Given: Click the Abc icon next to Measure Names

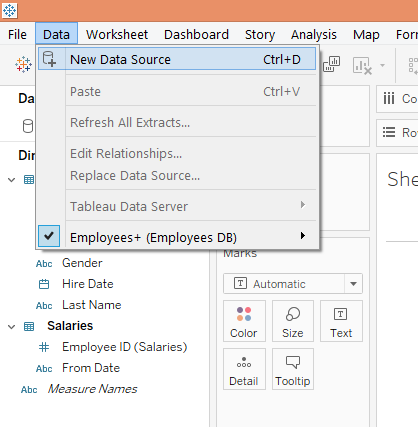Looking at the screenshot, I should (x=29, y=390).
